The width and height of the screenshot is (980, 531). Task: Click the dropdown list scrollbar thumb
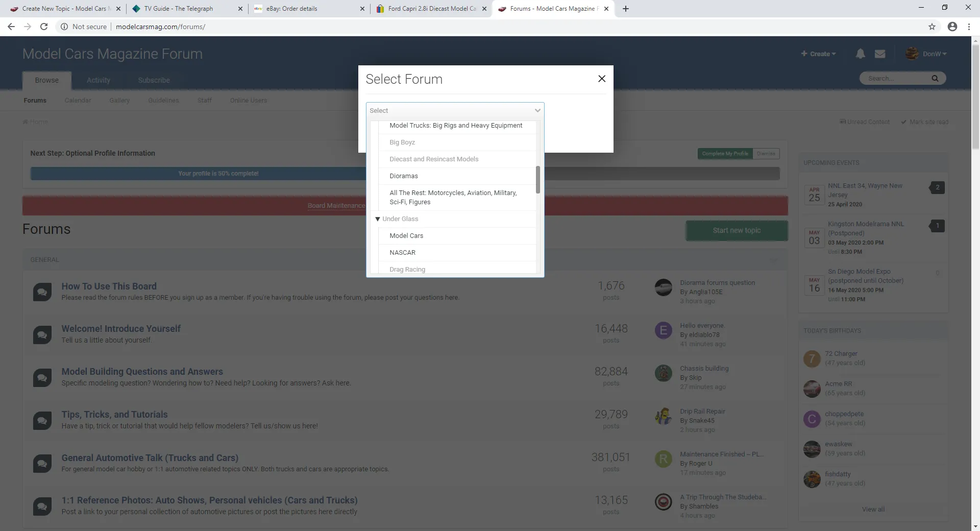coord(538,180)
